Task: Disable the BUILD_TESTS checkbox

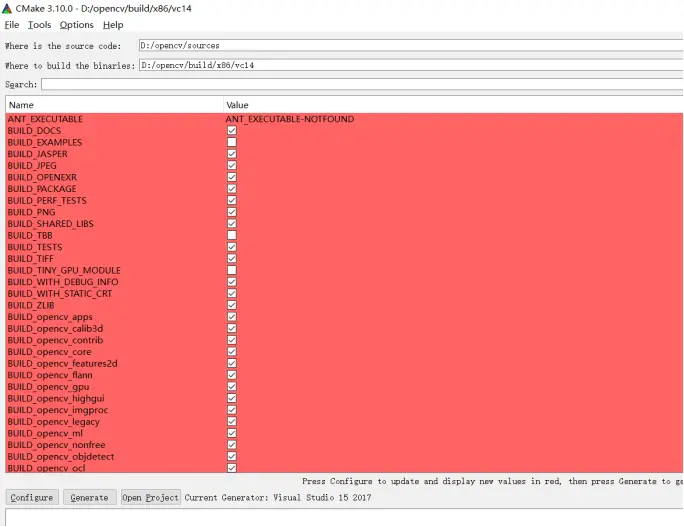Action: 232,247
